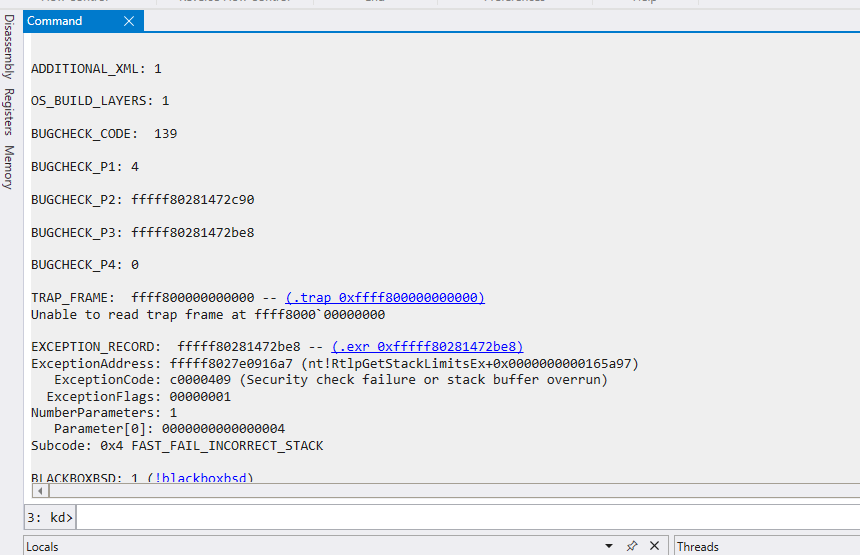
Task: Open the Disassembly side panel
Action: pos(9,47)
